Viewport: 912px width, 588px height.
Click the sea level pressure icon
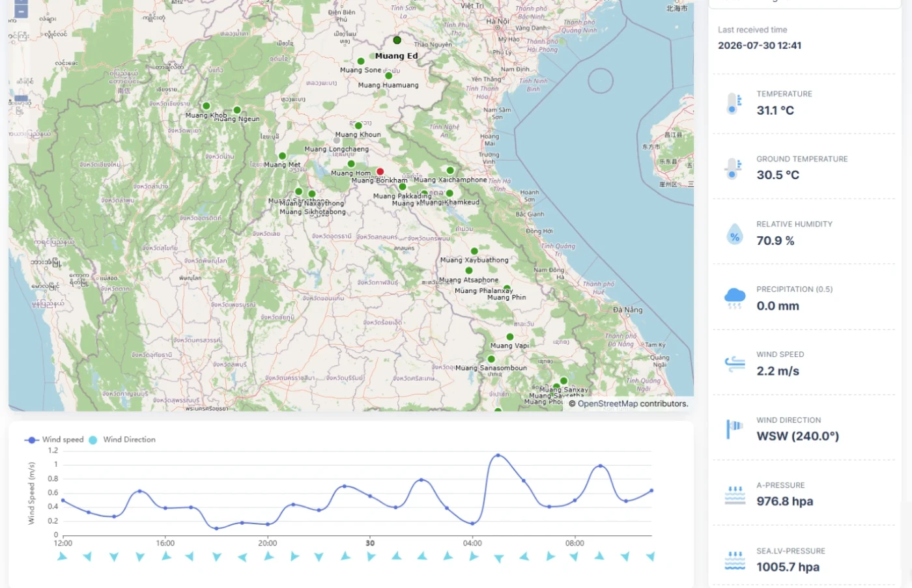[x=735, y=561]
